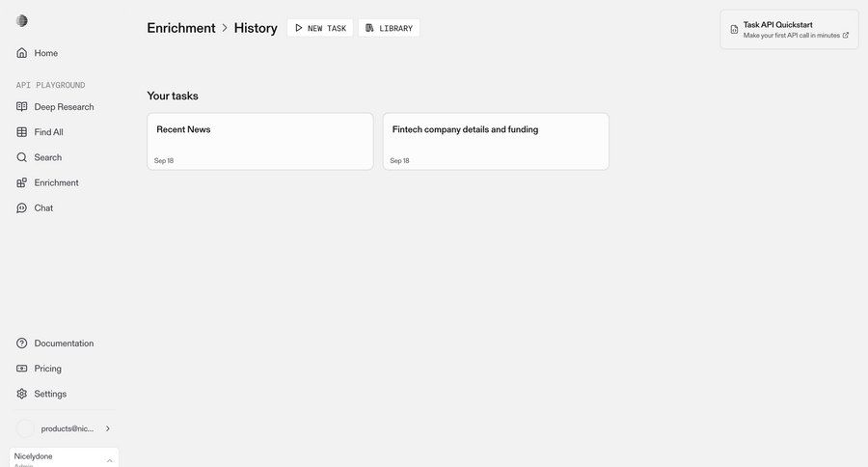Image resolution: width=868 pixels, height=467 pixels.
Task: Navigate to Enrichment breadcrumb link
Action: tap(181, 28)
